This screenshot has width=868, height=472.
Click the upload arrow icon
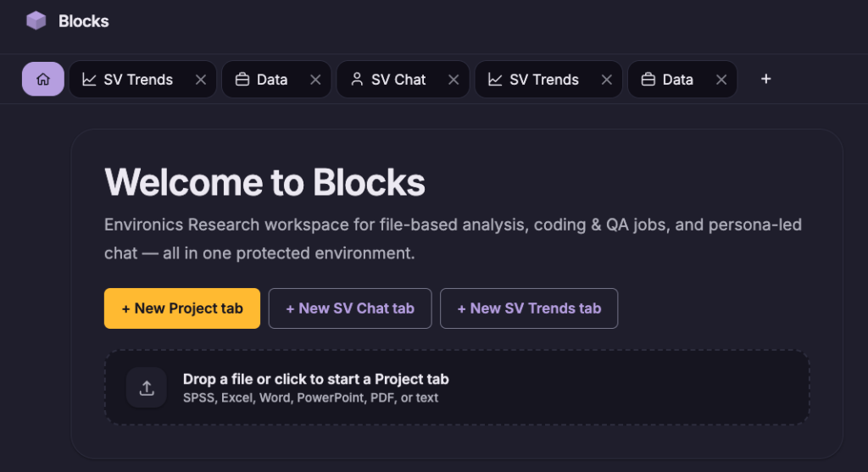coord(147,388)
